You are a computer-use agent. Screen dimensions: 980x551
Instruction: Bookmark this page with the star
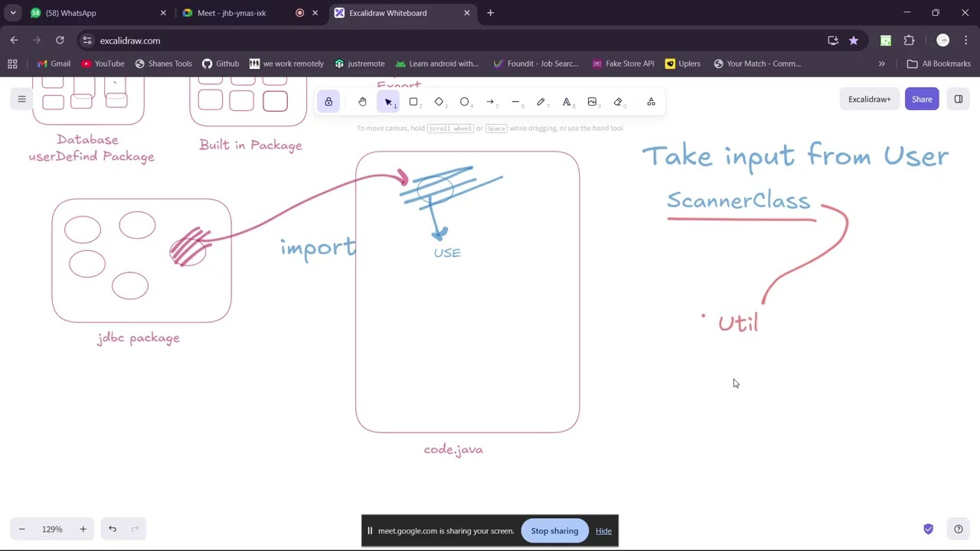pos(854,41)
